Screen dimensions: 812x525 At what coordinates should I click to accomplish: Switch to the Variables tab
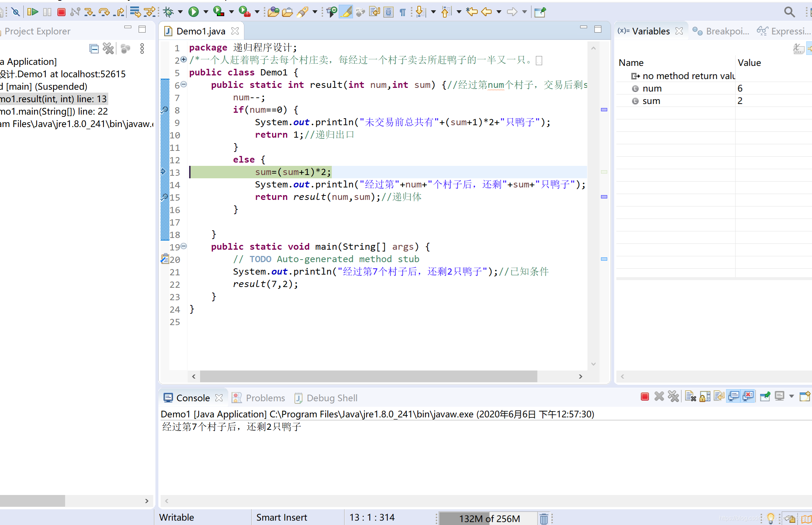(651, 31)
